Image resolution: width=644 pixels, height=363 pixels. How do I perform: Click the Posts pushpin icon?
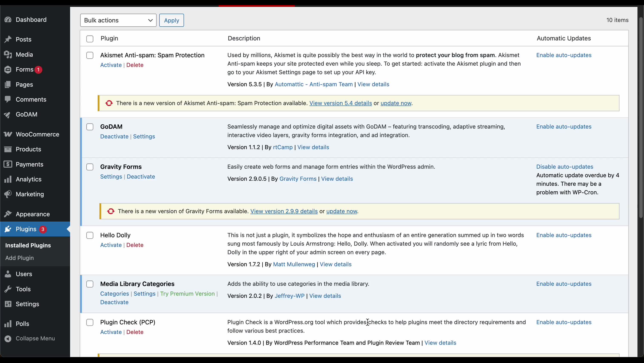8,39
